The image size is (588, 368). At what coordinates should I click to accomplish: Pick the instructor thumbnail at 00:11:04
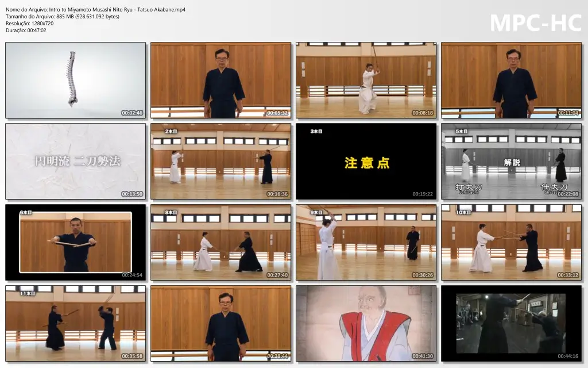point(512,80)
